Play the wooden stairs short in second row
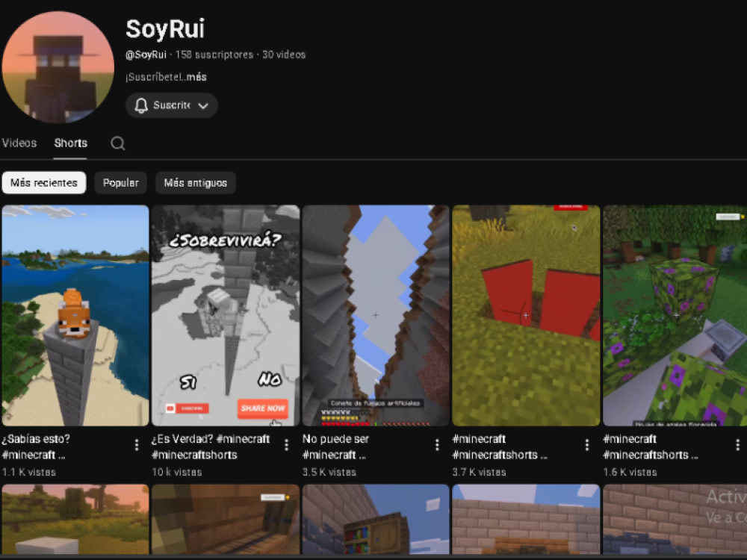Viewport: 747px width, 560px height. (x=226, y=519)
